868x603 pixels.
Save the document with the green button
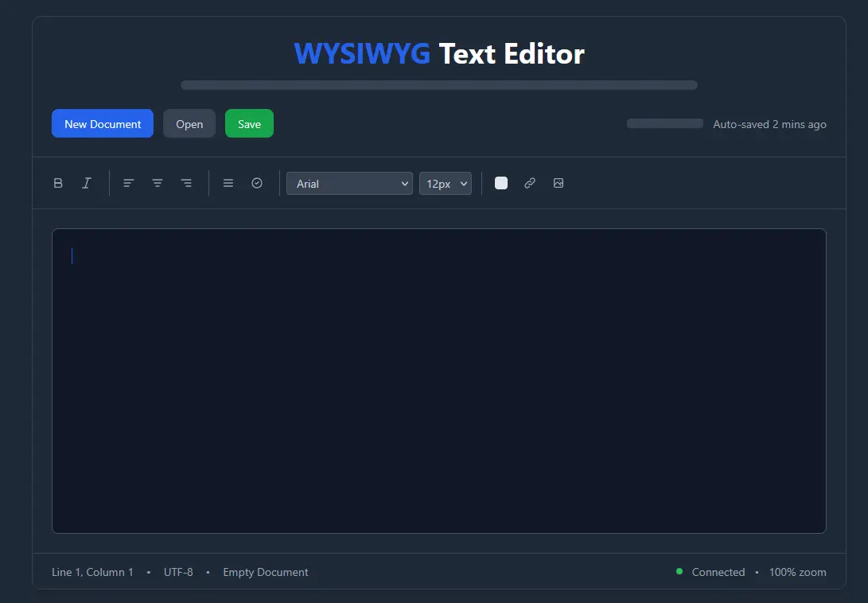click(x=249, y=124)
